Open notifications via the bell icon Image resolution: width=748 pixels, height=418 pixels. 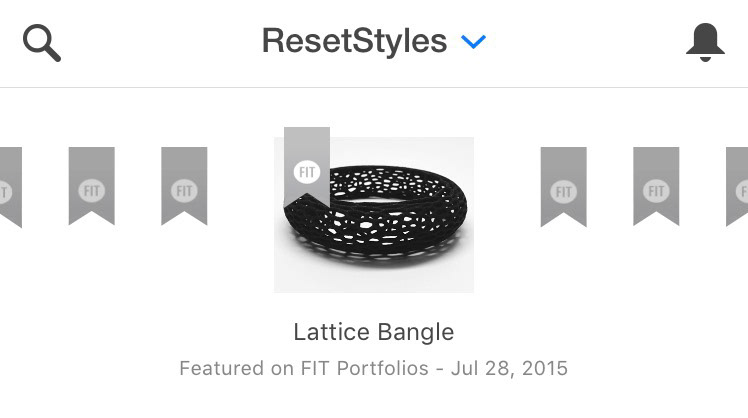(x=705, y=42)
